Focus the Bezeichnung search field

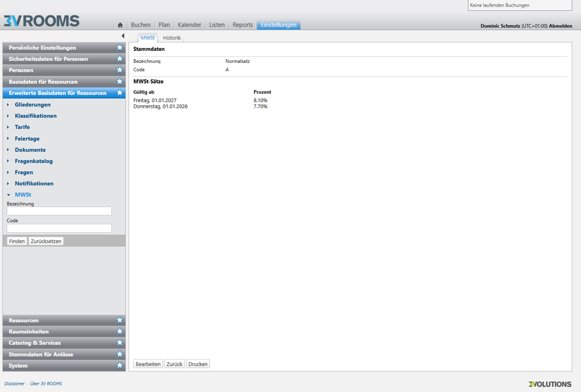(59, 211)
